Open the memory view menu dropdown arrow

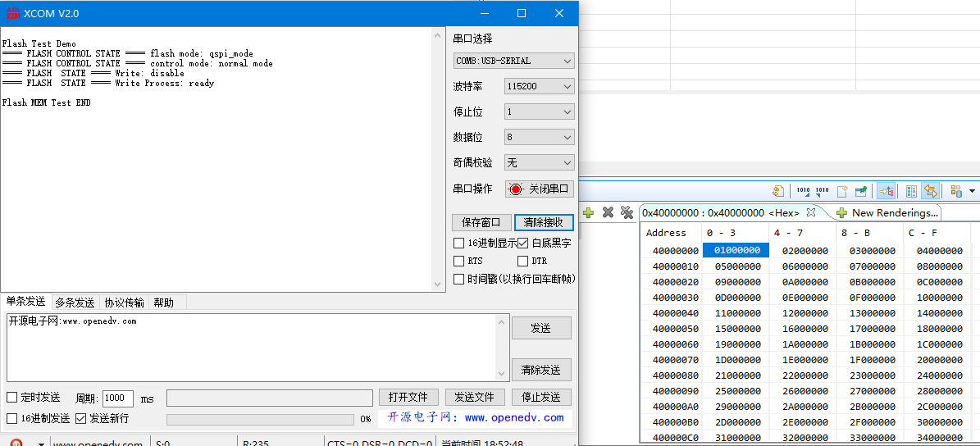973,191
